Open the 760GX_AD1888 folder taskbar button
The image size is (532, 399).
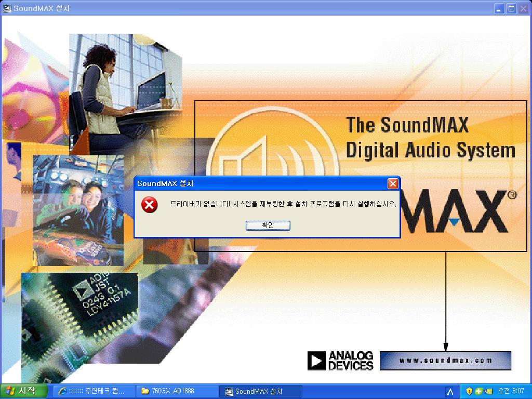tap(176, 391)
